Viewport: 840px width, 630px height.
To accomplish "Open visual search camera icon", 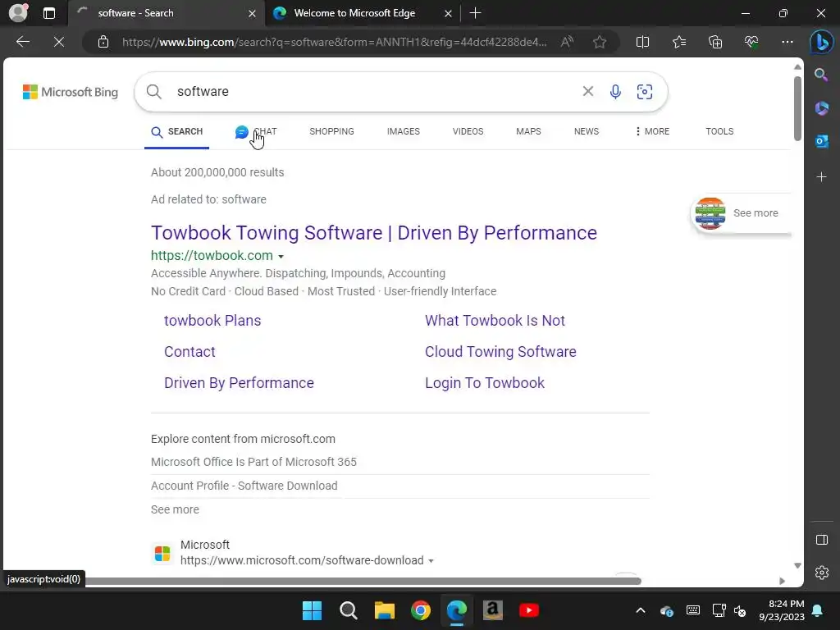I will (645, 92).
